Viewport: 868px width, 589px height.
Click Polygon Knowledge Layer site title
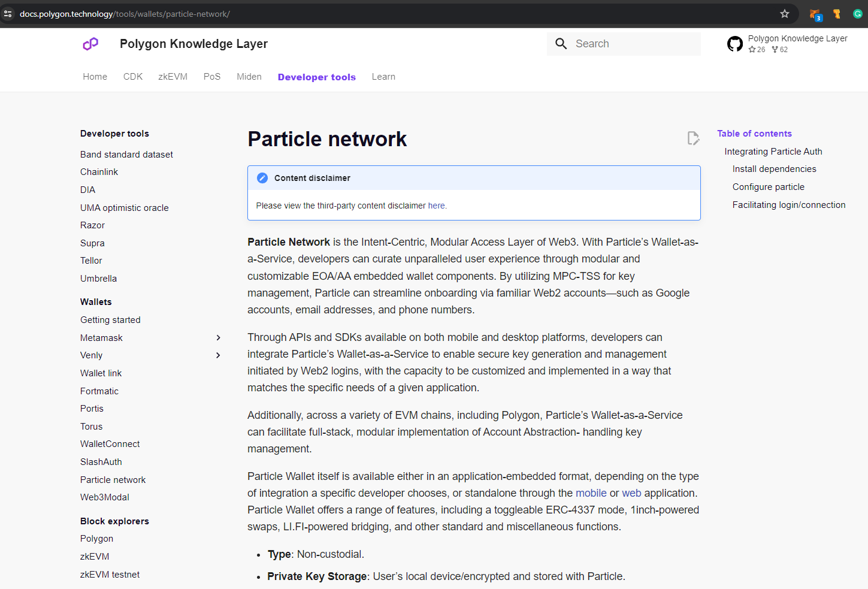pos(193,44)
